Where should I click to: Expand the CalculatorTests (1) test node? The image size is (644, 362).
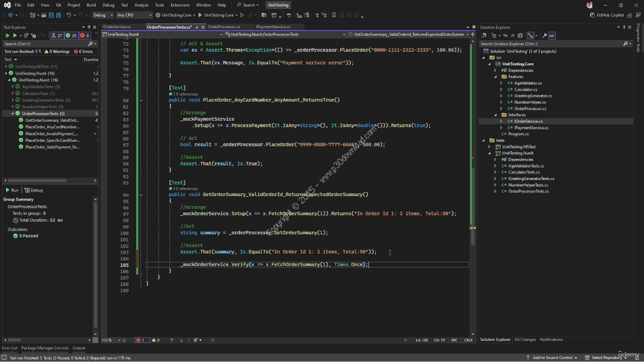pyautogui.click(x=13, y=94)
